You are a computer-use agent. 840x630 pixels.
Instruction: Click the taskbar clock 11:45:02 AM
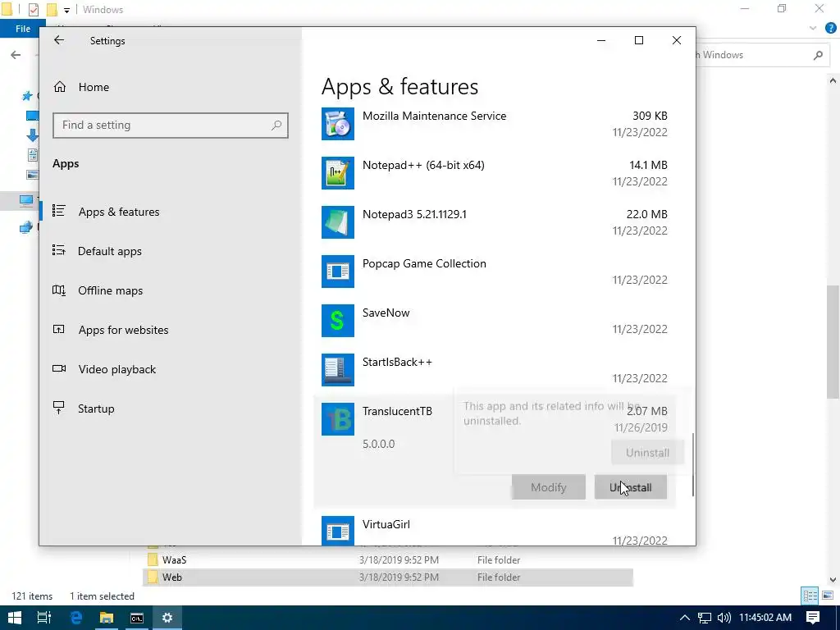pos(765,618)
